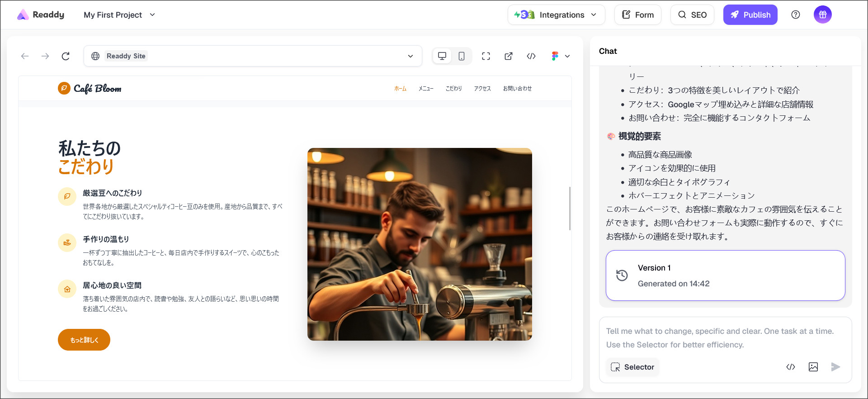Activate the Selector tool
868x399 pixels.
(632, 367)
